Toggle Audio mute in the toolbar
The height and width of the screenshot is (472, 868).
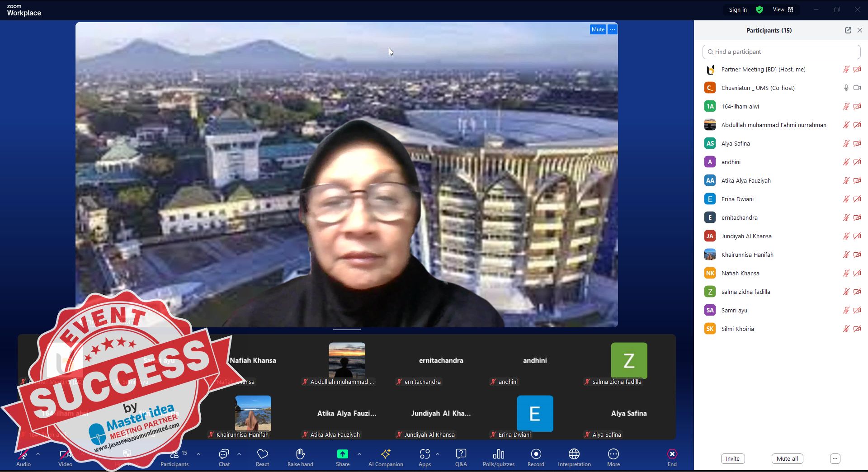pyautogui.click(x=24, y=454)
